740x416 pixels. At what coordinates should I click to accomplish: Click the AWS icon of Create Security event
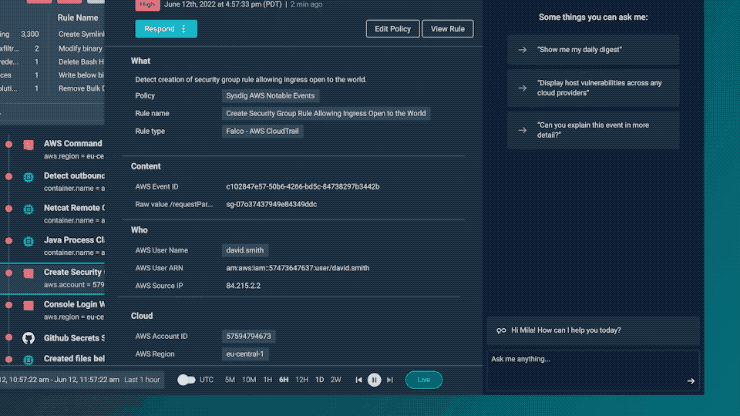[x=28, y=273]
